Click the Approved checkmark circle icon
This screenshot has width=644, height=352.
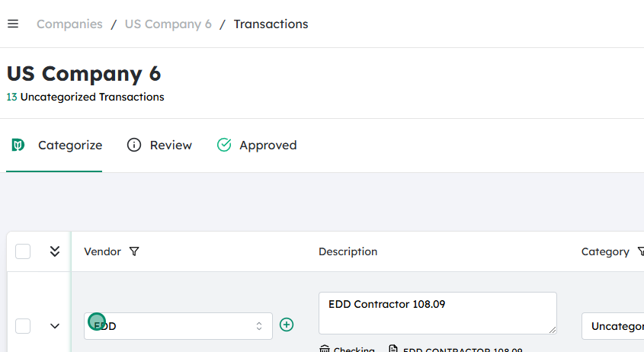(224, 145)
